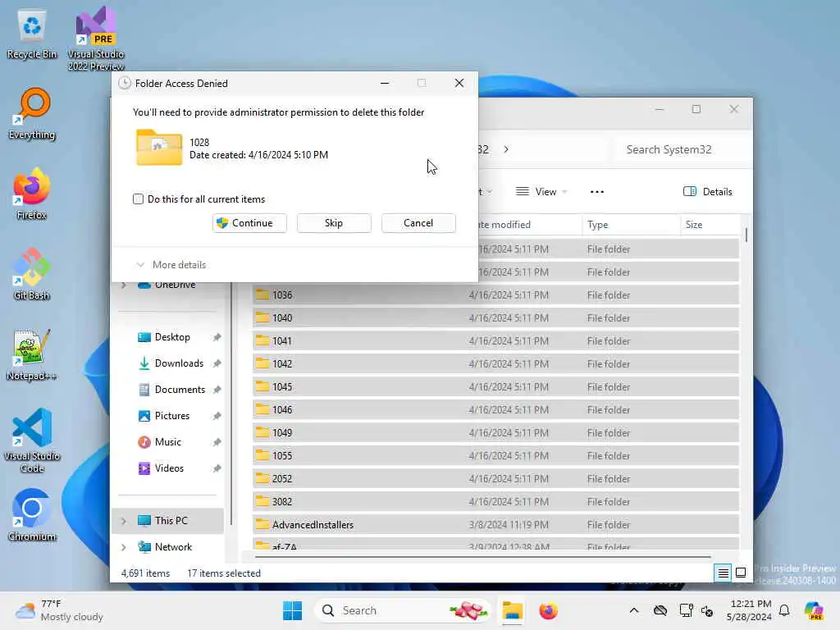Select Music in the navigation pane
The image size is (840, 630).
tap(167, 442)
